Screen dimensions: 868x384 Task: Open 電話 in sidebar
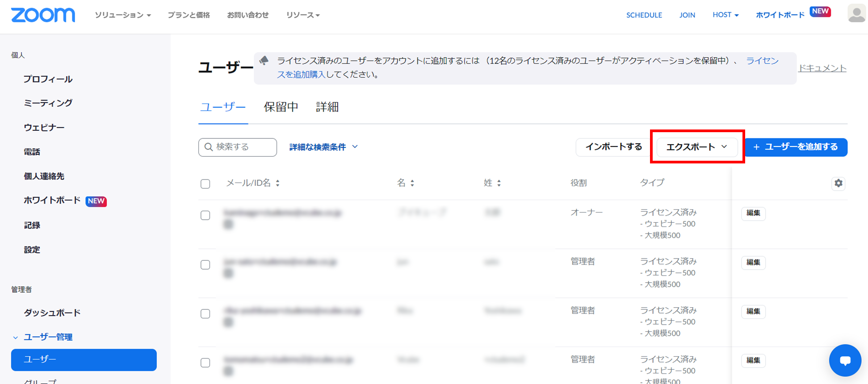tap(32, 152)
